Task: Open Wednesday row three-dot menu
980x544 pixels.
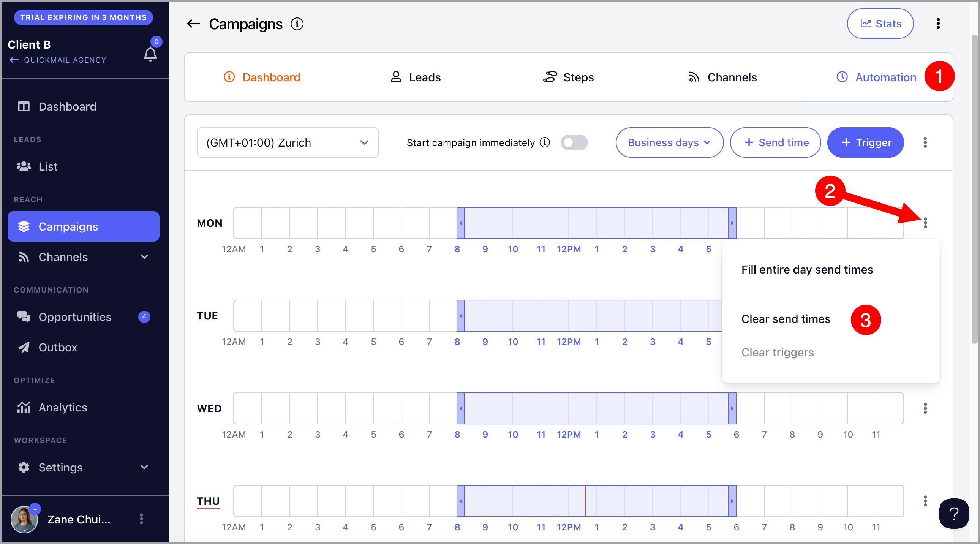Action: pos(925,409)
